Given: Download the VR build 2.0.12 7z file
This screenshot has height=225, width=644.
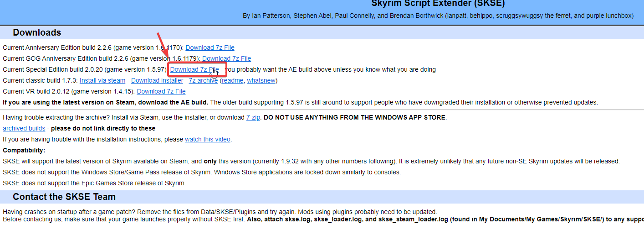Looking at the screenshot, I should coord(161,91).
